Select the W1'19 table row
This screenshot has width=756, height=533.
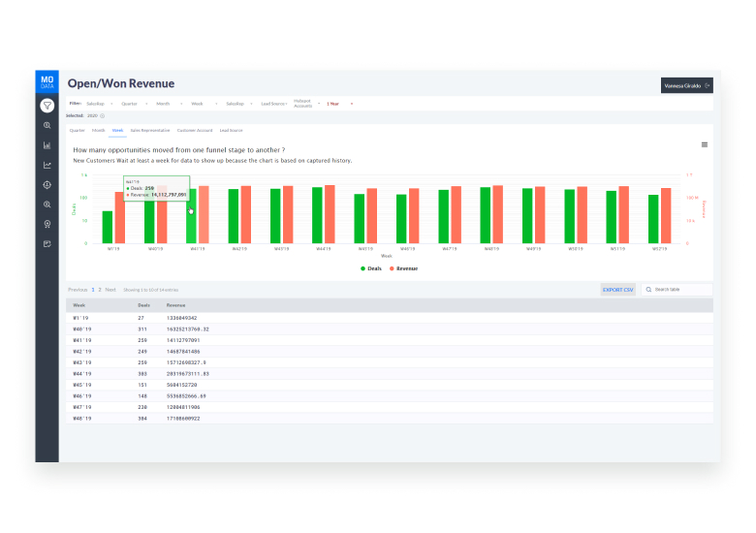389,318
